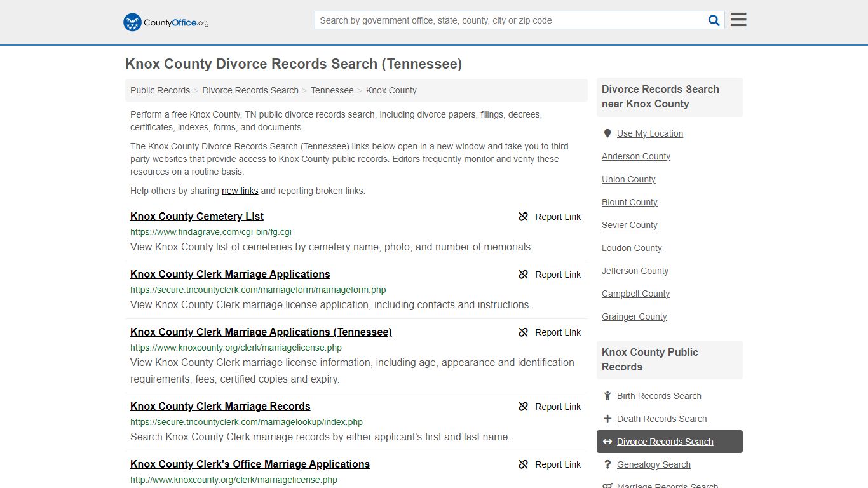Click the broken-link icon beside Knox County Cemetery List
This screenshot has width=868, height=488.
pos(524,217)
